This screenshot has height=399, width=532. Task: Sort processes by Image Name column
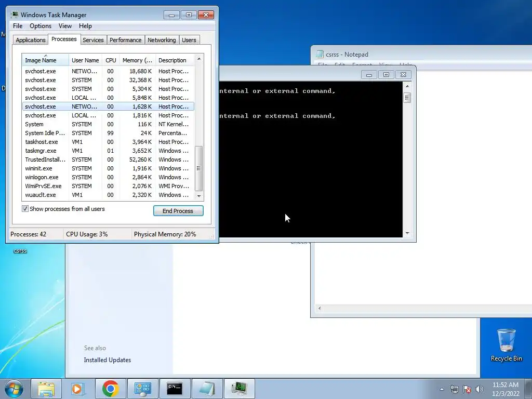[46, 60]
